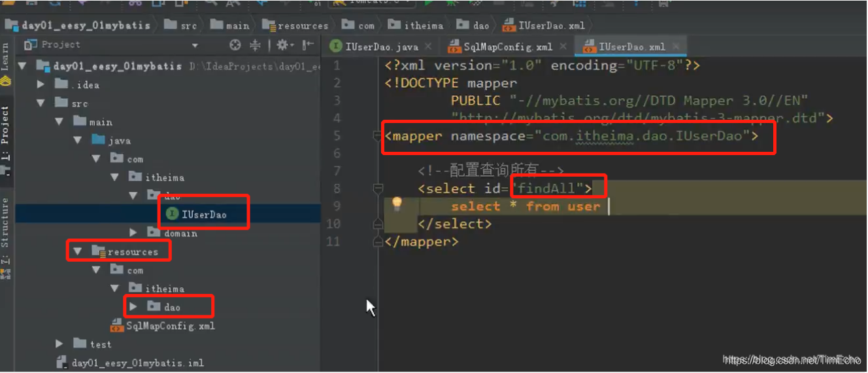868x373 pixels.
Task: Collapse the resources folder arrow
Action: [78, 251]
